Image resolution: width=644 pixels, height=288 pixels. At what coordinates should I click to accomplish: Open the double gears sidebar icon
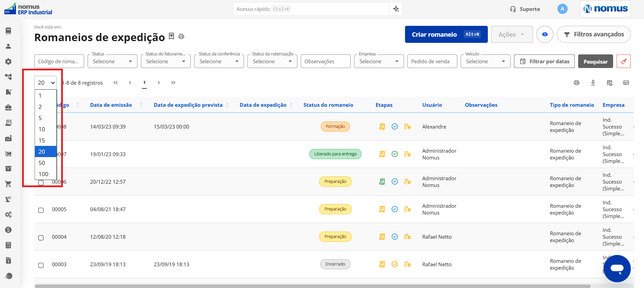(x=8, y=215)
